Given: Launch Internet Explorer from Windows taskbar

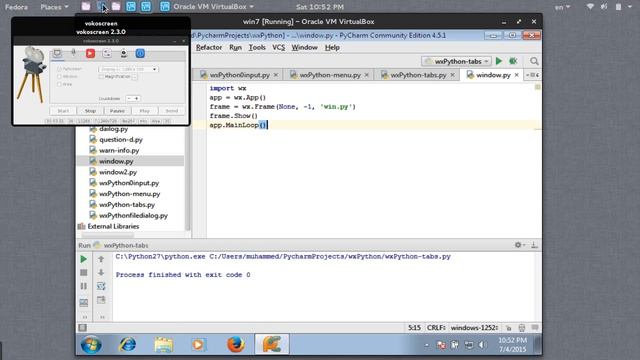Looking at the screenshot, I should pos(127,345).
